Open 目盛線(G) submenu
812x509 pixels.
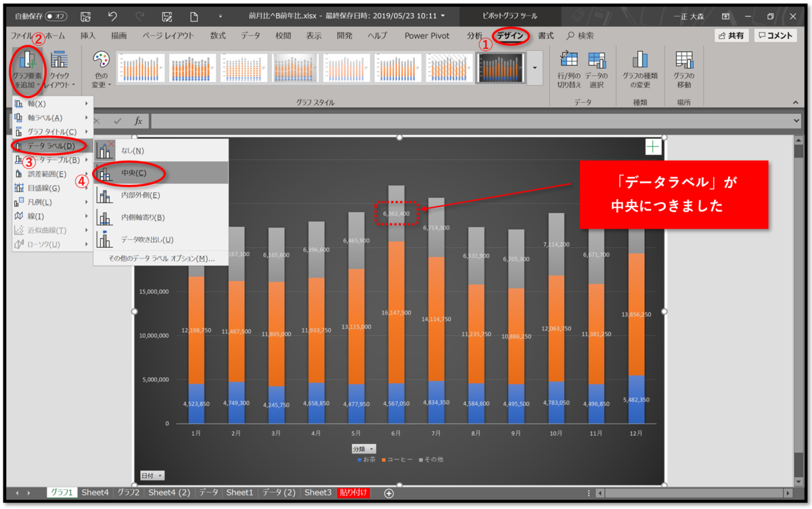(52, 188)
